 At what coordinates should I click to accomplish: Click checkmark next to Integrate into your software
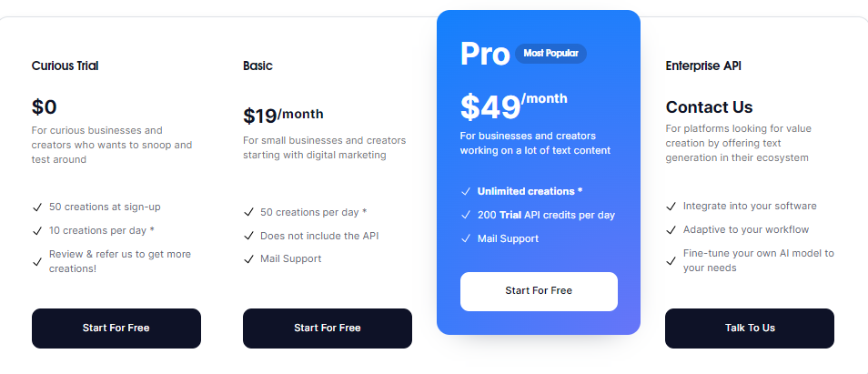671,207
